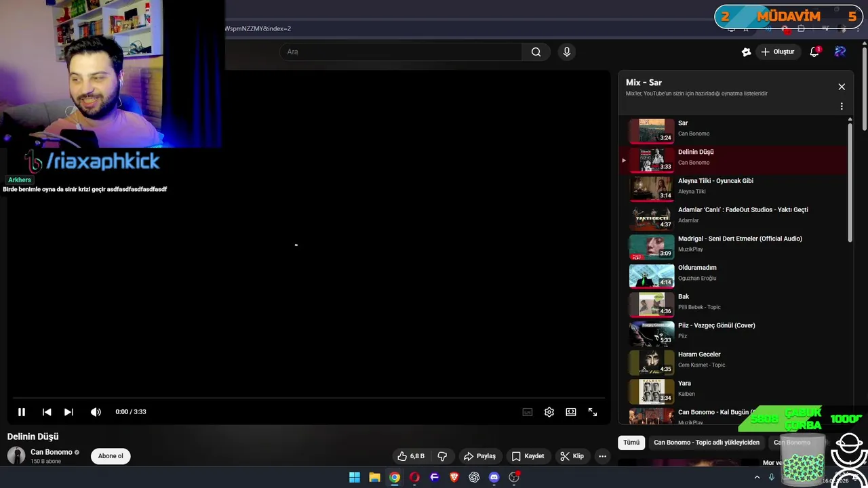This screenshot has height=488, width=868.
Task: Click the 0:00 / 3:33 time display
Action: (x=131, y=411)
